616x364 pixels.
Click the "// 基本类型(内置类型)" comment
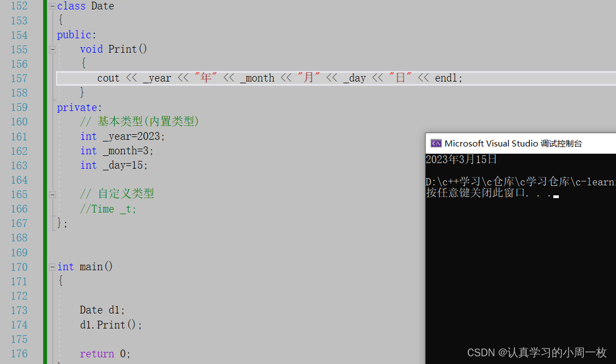pyautogui.click(x=139, y=122)
